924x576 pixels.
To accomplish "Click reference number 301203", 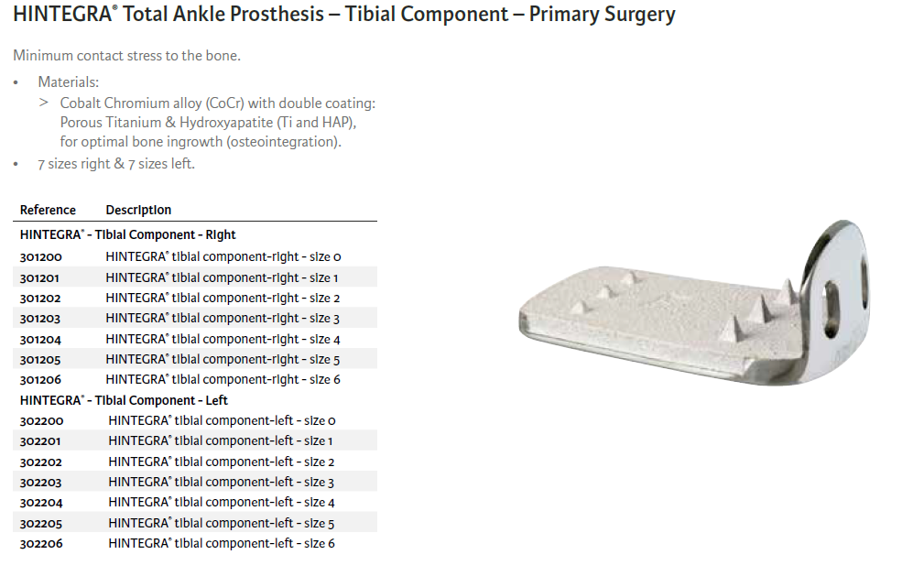I will [x=41, y=319].
